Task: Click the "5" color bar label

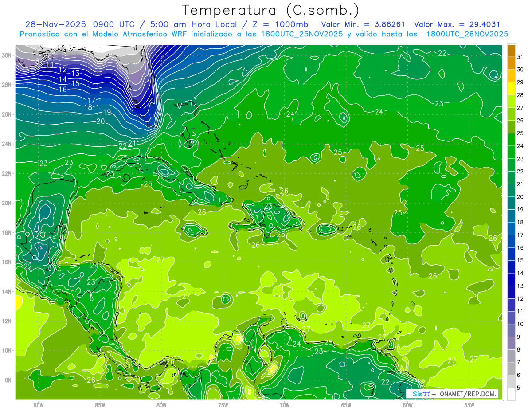Action: (519, 388)
